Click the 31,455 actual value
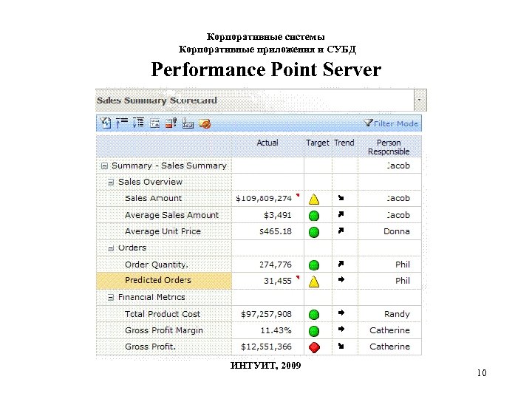The width and height of the screenshot is (532, 399). click(x=278, y=281)
